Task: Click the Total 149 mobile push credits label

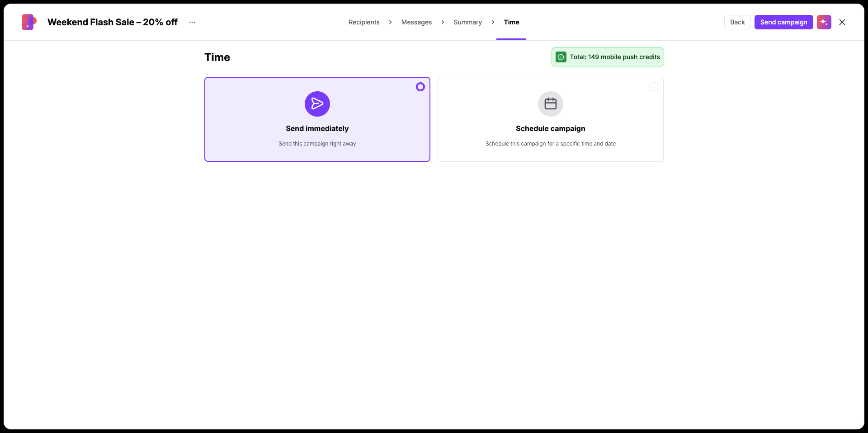Action: click(615, 57)
